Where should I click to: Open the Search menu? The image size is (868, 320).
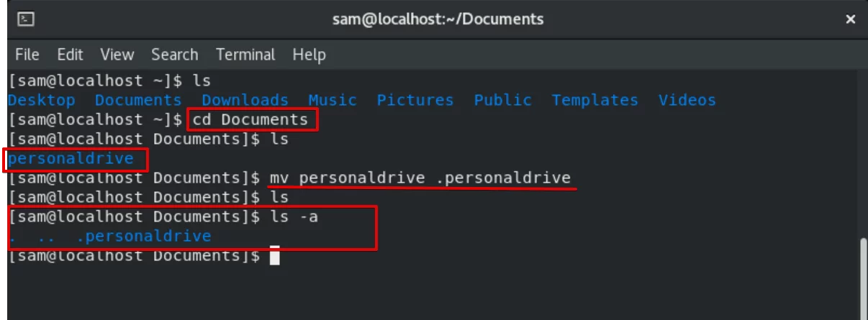pyautogui.click(x=174, y=55)
